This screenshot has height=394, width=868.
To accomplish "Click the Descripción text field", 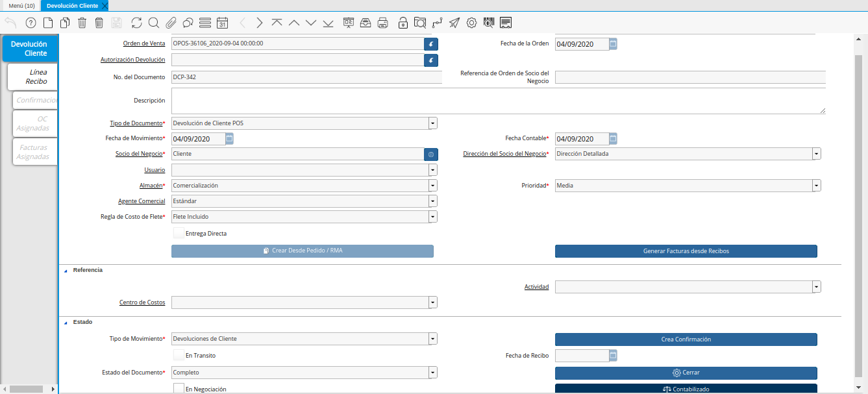I will [x=497, y=101].
